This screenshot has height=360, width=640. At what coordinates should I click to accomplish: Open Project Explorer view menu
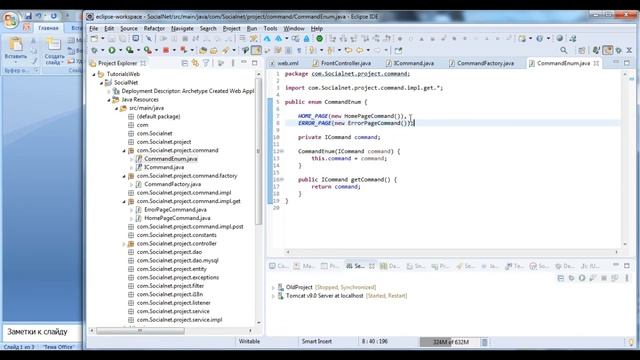click(233, 63)
